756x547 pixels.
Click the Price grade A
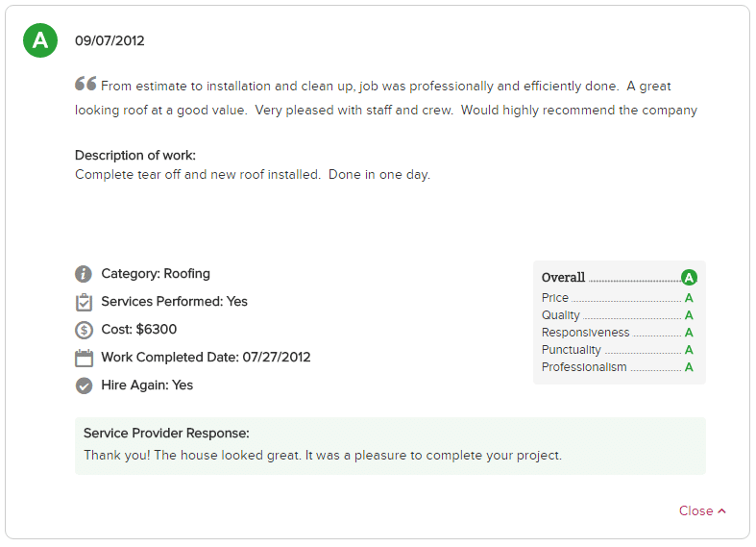[x=689, y=298]
